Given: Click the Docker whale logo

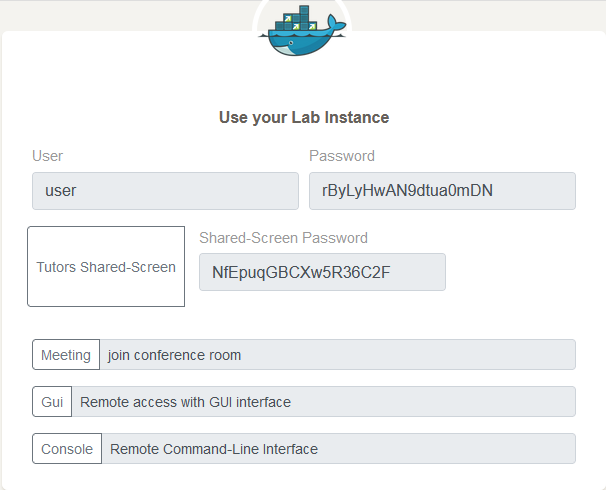Looking at the screenshot, I should [302, 30].
